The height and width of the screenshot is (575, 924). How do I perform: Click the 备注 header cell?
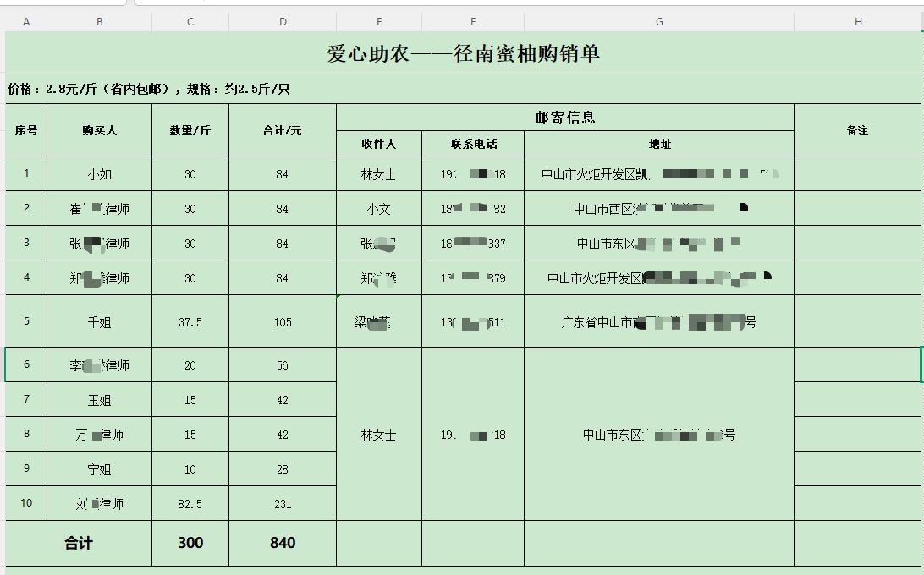click(857, 130)
